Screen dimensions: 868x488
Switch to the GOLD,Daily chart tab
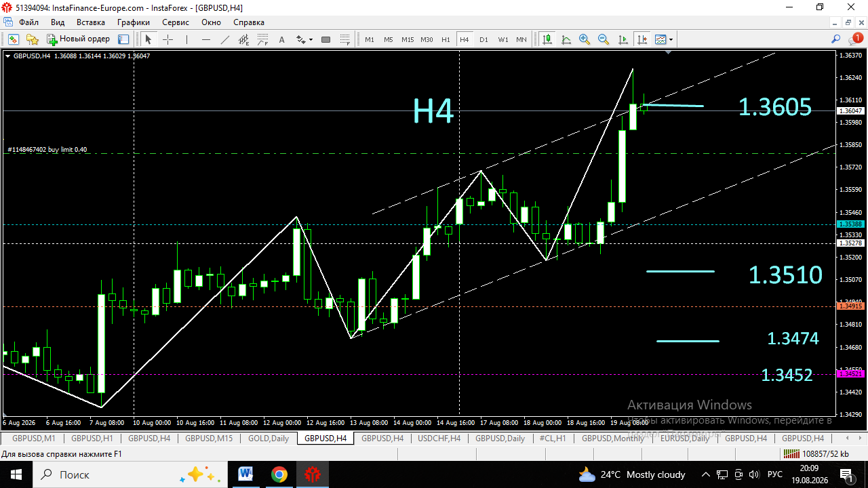click(x=269, y=439)
